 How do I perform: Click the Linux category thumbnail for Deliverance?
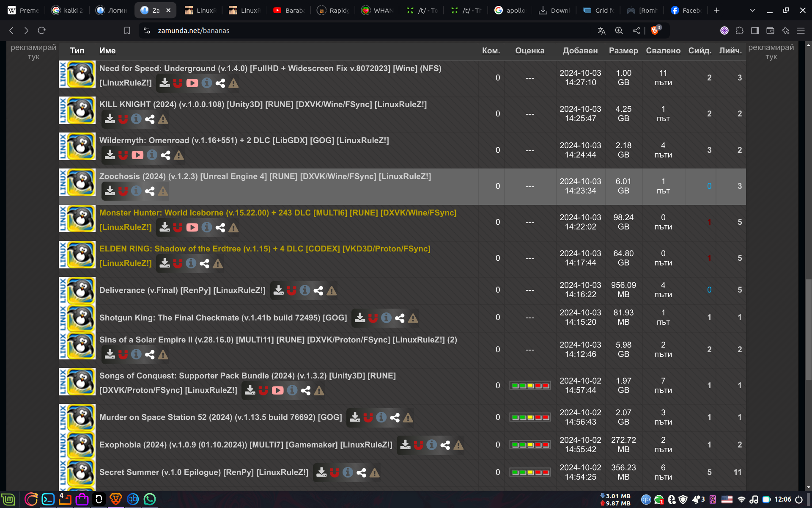click(x=77, y=290)
